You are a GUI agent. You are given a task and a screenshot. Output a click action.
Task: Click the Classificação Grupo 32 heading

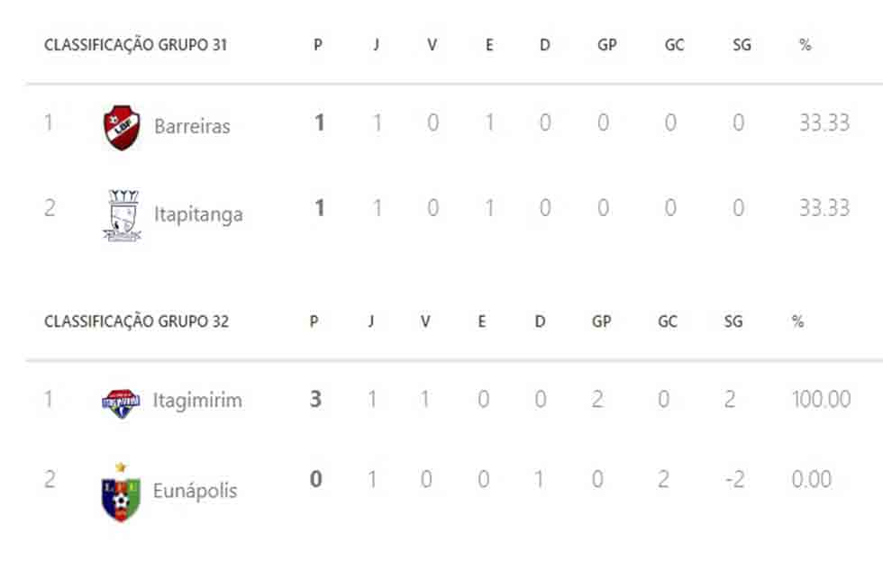[x=136, y=321]
